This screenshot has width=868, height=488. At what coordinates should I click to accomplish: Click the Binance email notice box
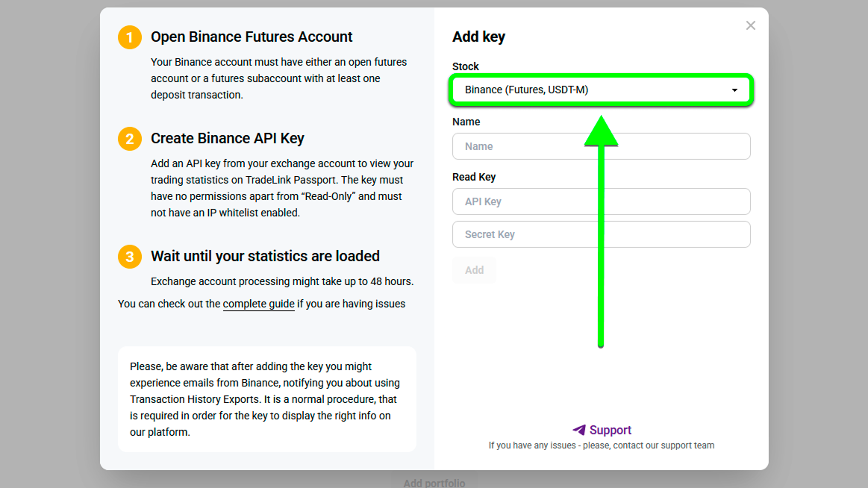(x=267, y=399)
